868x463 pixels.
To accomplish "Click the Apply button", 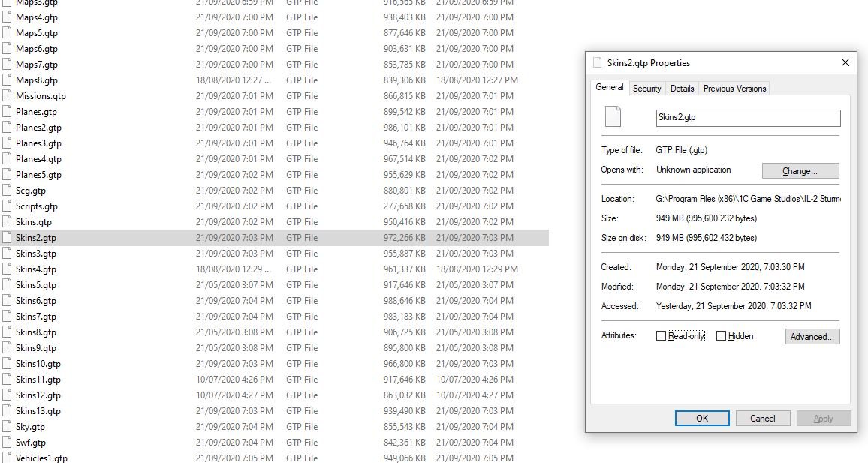I will click(x=823, y=418).
